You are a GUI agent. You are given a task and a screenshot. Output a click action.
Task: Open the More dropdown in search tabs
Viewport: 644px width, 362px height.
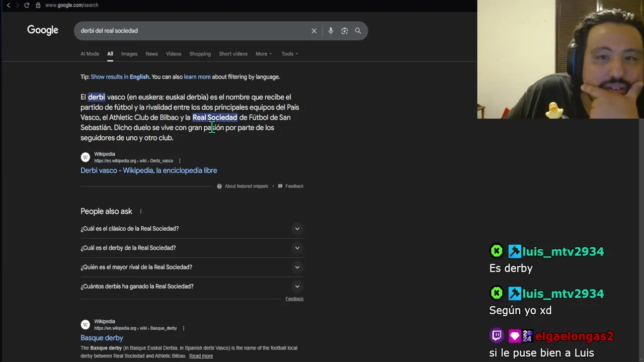coord(264,54)
